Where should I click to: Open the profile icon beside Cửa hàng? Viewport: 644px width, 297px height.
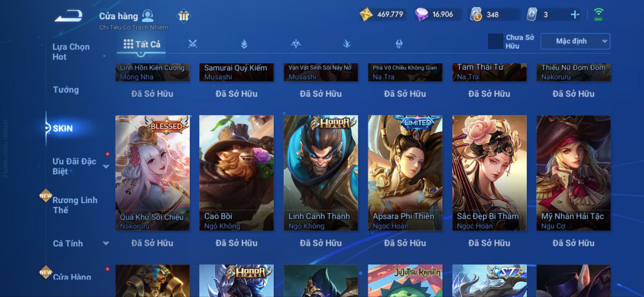coord(148,16)
